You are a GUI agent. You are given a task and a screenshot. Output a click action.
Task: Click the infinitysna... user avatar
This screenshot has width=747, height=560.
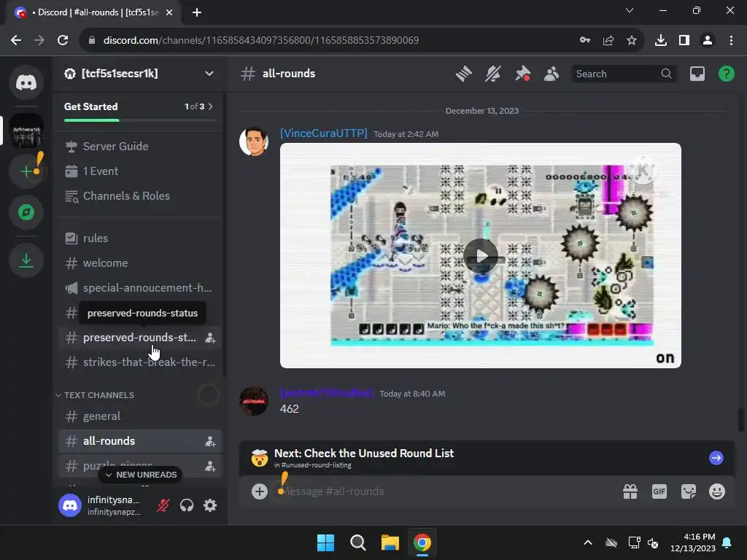(x=70, y=505)
